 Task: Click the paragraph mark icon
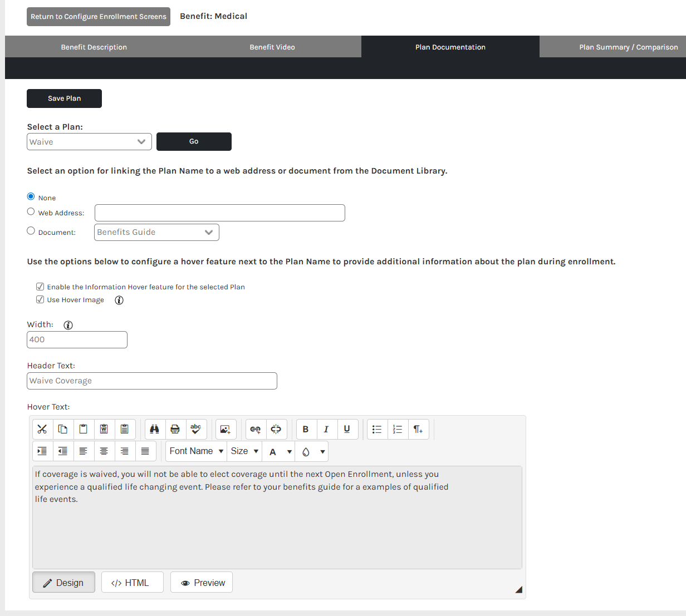click(x=418, y=429)
